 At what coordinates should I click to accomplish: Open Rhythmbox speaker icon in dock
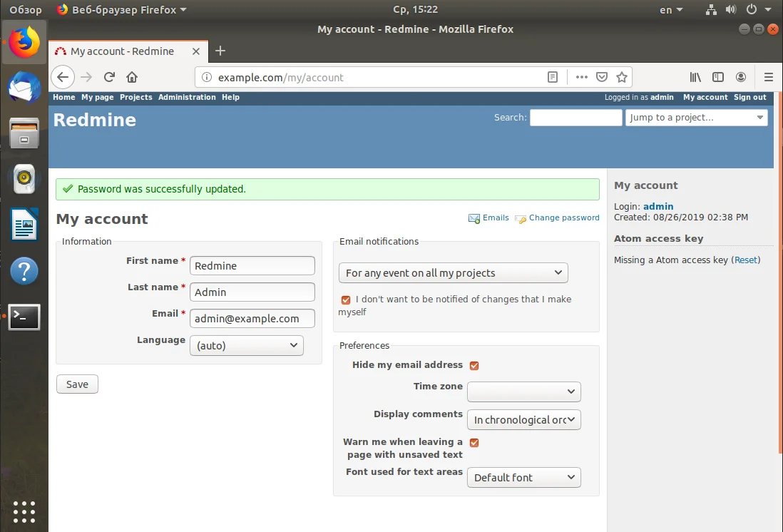tap(24, 178)
